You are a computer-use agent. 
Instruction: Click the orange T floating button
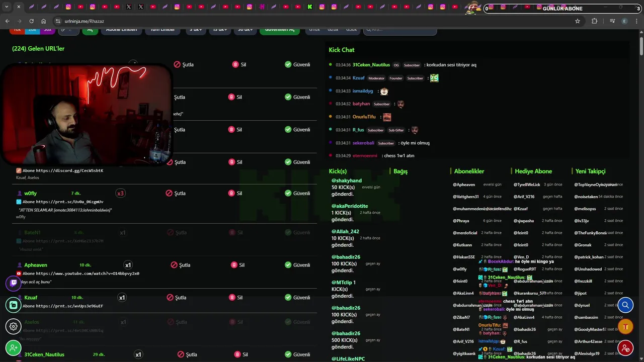click(625, 326)
